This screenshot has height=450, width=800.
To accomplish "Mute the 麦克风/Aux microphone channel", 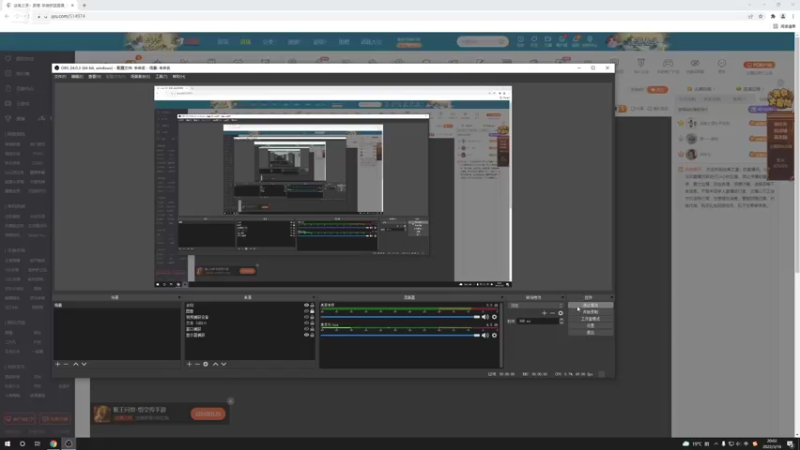I will pyautogui.click(x=485, y=335).
